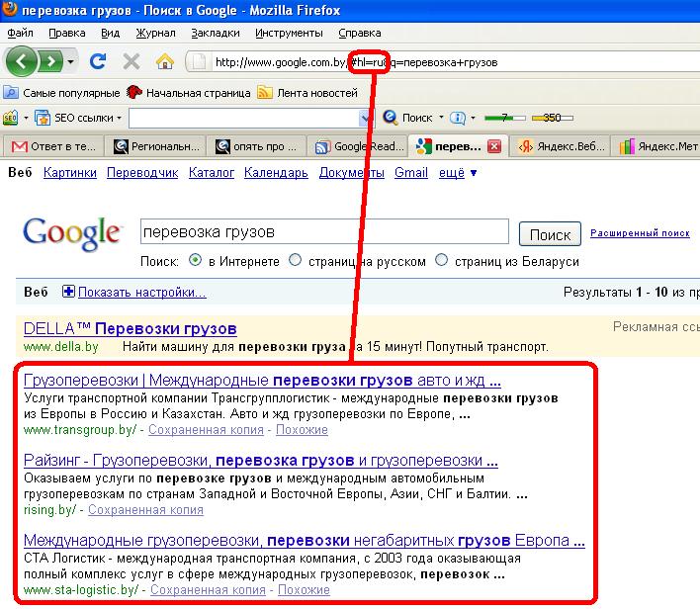Switch to the Ответ в те... Gmail tab

pos(53,146)
